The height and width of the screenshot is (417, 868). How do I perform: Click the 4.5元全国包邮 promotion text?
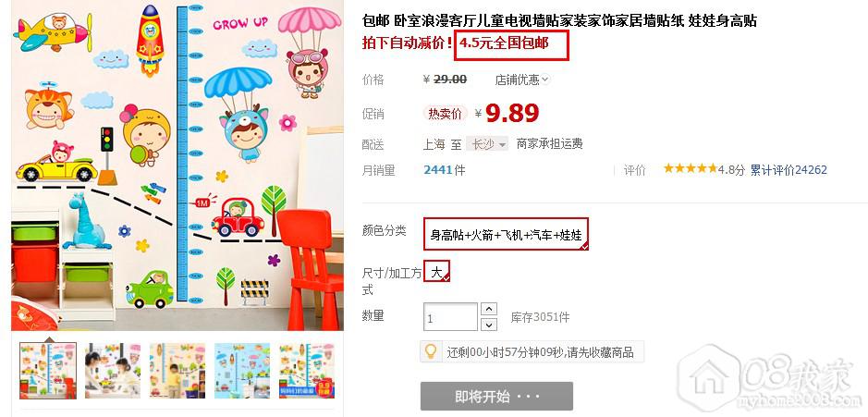click(x=504, y=43)
